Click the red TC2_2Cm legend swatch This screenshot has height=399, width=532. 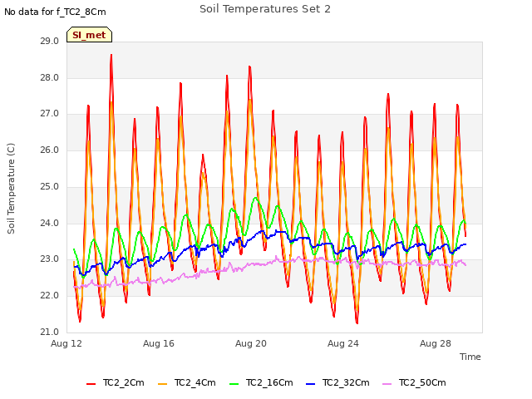[91, 384]
